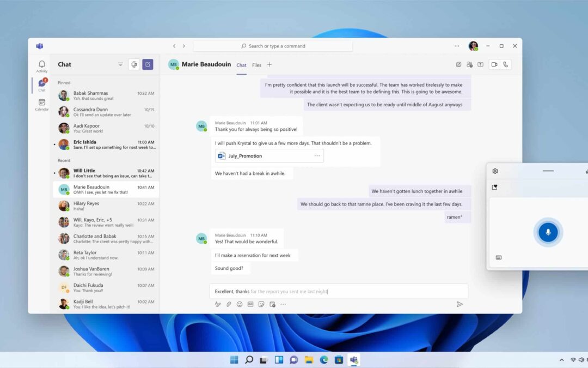Open message Format options
Image resolution: width=588 pixels, height=368 pixels.
[x=217, y=304]
